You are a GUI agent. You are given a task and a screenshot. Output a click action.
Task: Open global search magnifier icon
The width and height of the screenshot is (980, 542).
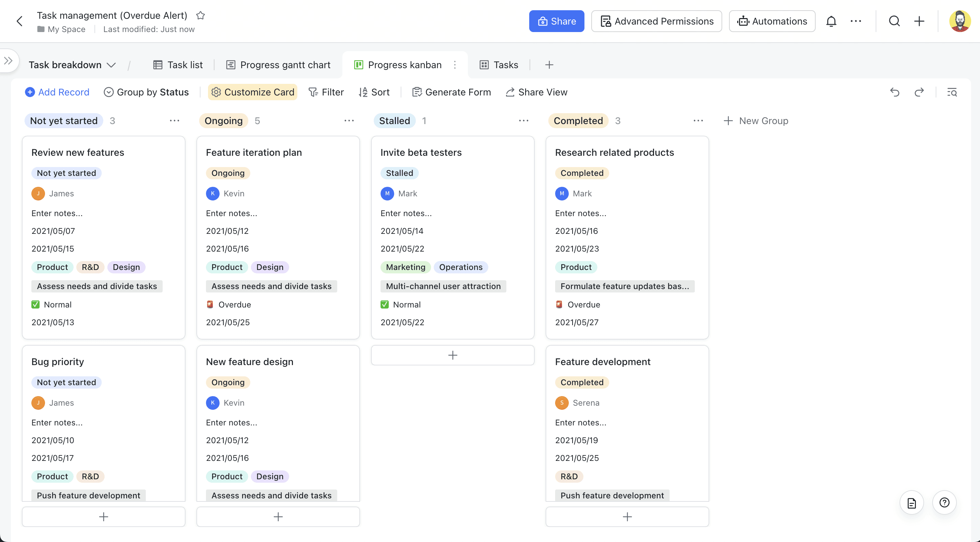[x=894, y=21]
